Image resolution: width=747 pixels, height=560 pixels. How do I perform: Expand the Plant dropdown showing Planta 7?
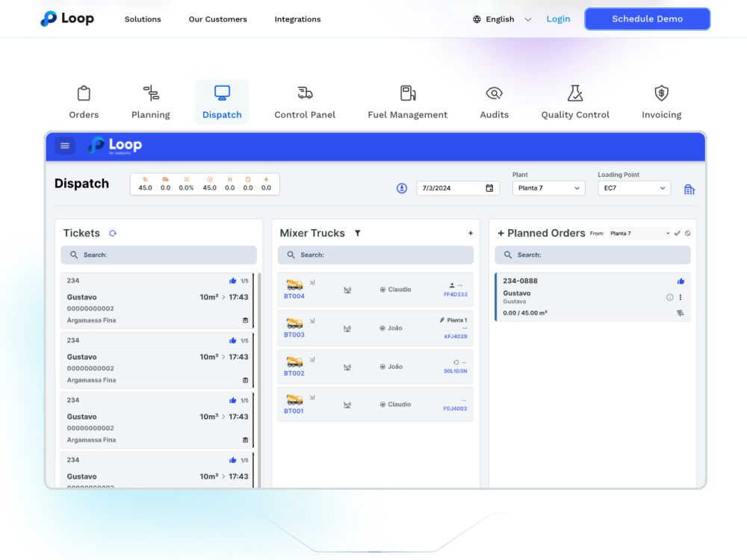(548, 188)
